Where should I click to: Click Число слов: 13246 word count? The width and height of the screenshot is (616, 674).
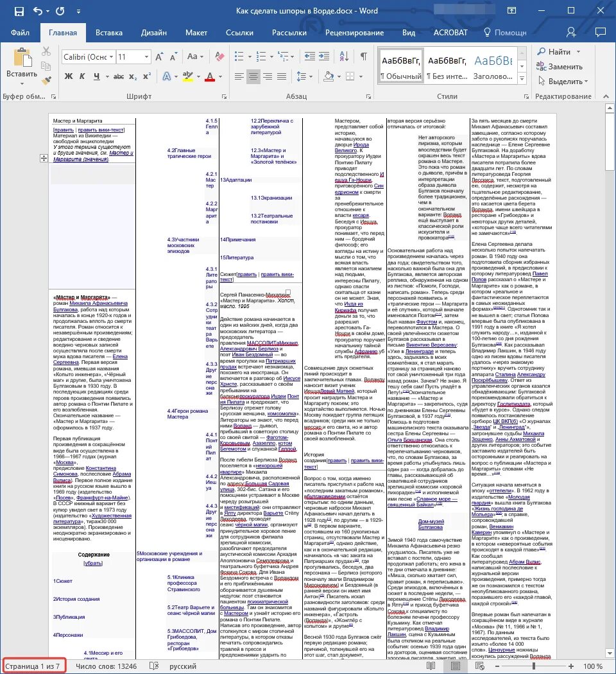[106, 666]
